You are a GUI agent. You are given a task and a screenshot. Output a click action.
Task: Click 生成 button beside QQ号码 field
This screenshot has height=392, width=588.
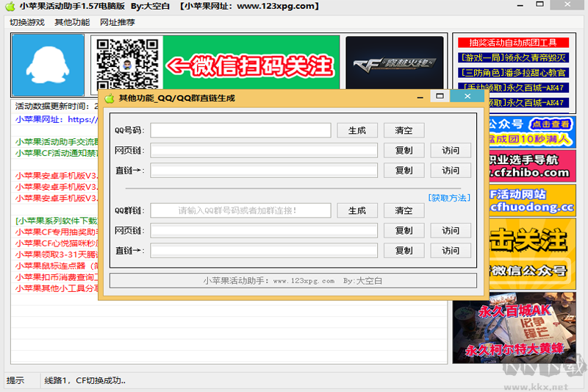click(357, 130)
